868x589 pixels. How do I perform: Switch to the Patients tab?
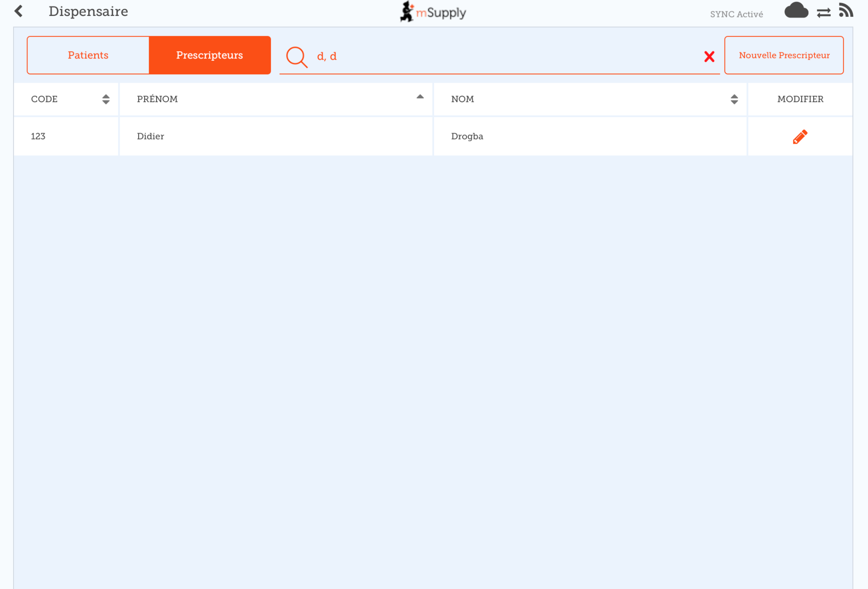(88, 55)
